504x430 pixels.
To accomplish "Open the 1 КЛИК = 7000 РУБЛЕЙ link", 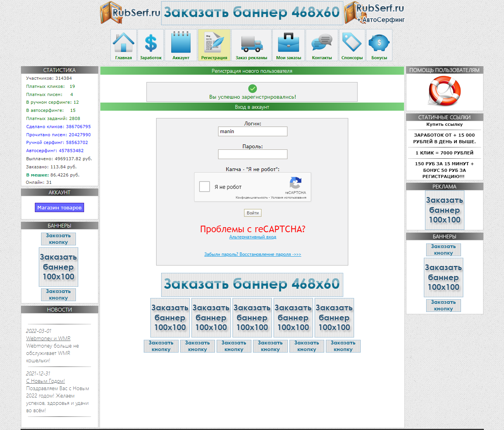I will coord(444,153).
